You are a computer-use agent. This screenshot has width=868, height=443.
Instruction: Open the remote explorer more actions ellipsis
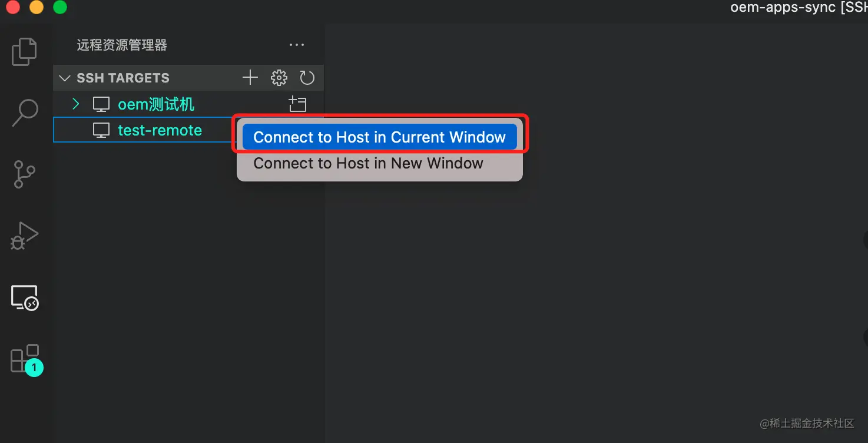point(297,45)
